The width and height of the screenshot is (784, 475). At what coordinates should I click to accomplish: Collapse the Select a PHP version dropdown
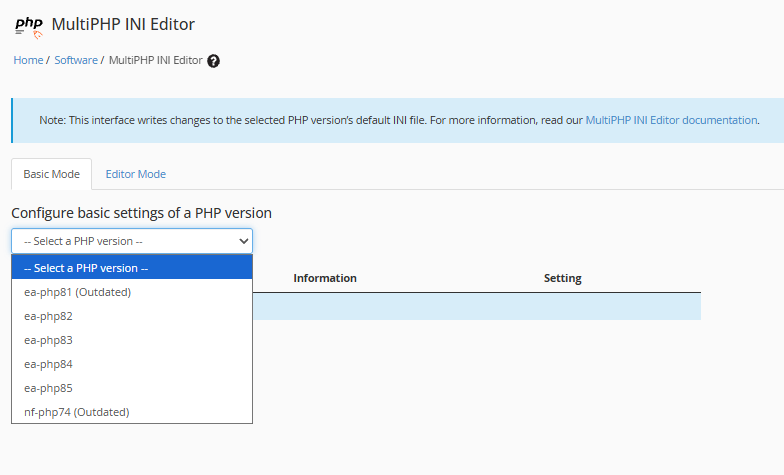(x=132, y=241)
